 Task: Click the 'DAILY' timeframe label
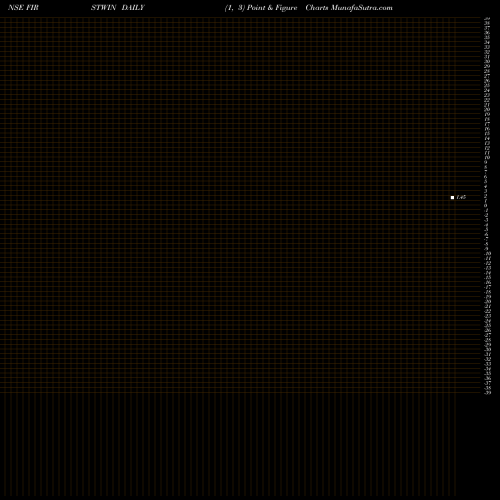pyautogui.click(x=133, y=8)
